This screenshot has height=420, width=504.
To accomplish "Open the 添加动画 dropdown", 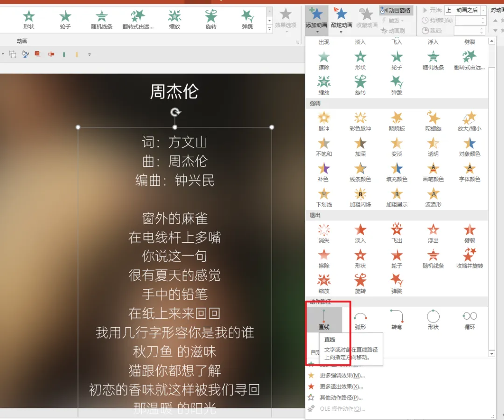I will pyautogui.click(x=316, y=20).
